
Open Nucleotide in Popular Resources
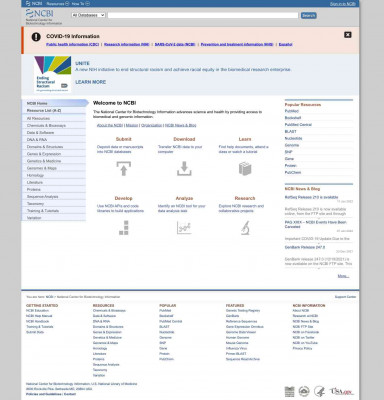[x=293, y=138]
